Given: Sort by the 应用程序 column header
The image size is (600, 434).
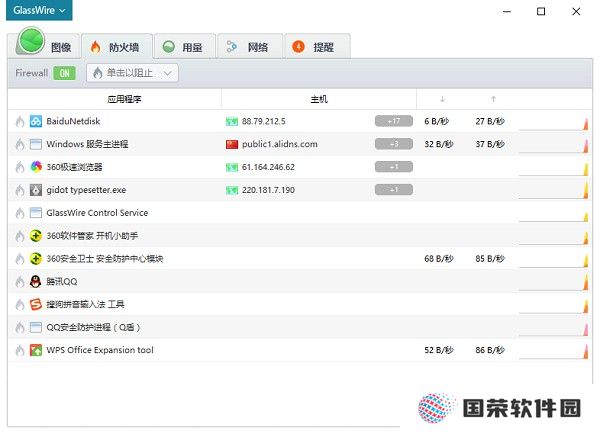Looking at the screenshot, I should 124,100.
